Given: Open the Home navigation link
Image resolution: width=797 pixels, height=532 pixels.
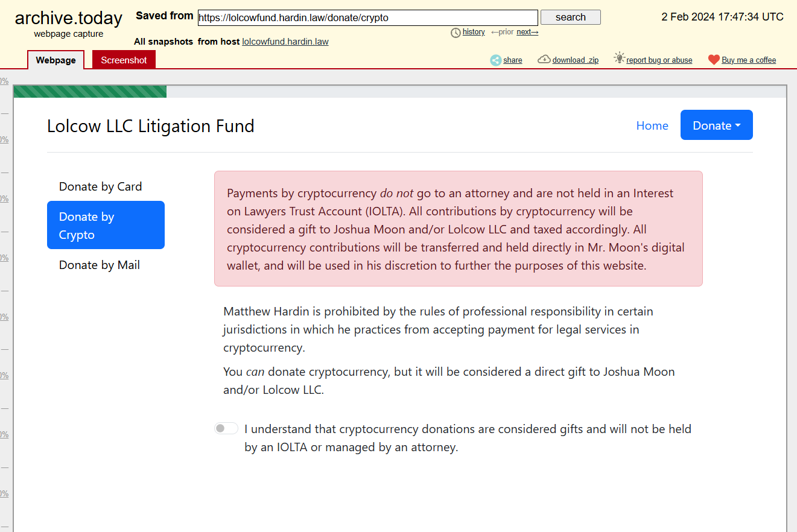Looking at the screenshot, I should (x=652, y=125).
